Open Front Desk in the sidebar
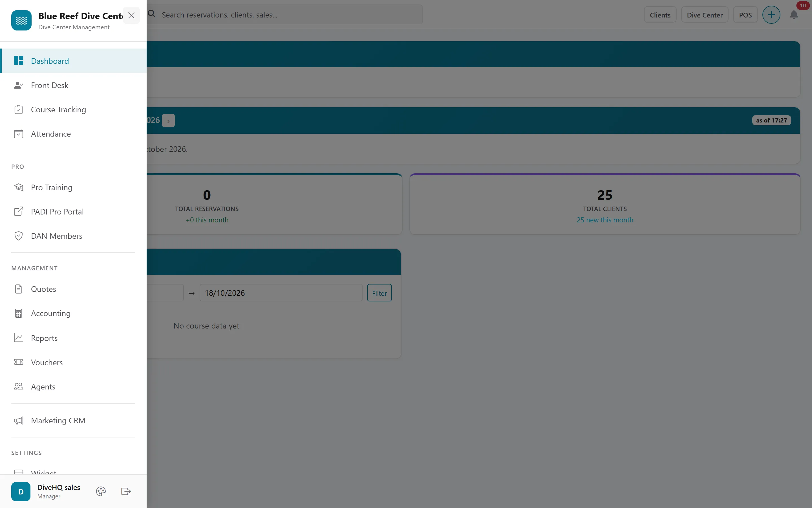812x508 pixels. point(73,85)
